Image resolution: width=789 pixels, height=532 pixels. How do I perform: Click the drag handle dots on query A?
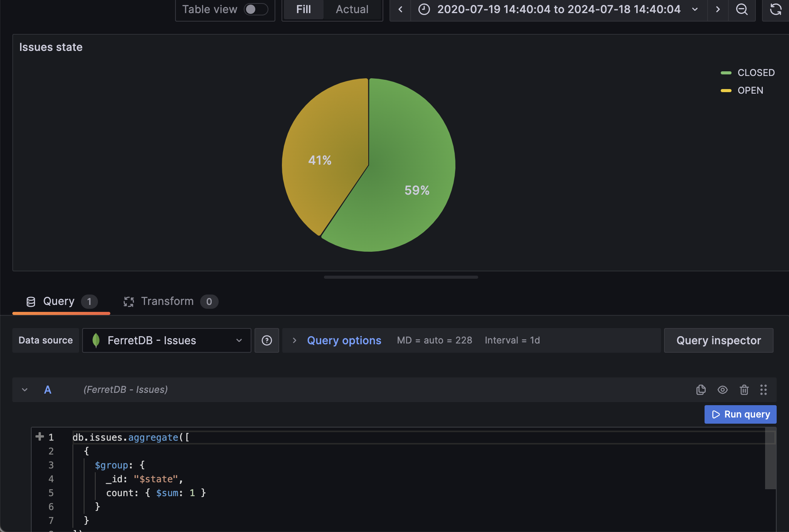pyautogui.click(x=763, y=390)
